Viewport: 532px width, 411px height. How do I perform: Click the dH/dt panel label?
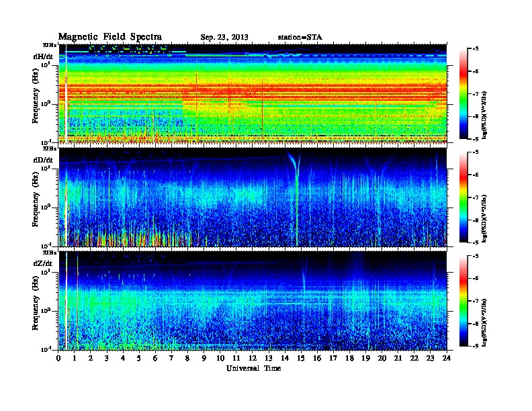coord(43,56)
